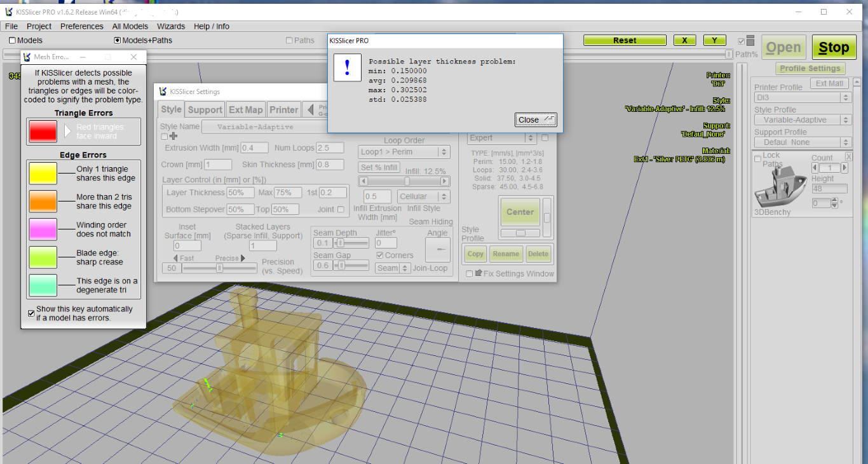Click the blue exclamation warning icon

point(347,67)
